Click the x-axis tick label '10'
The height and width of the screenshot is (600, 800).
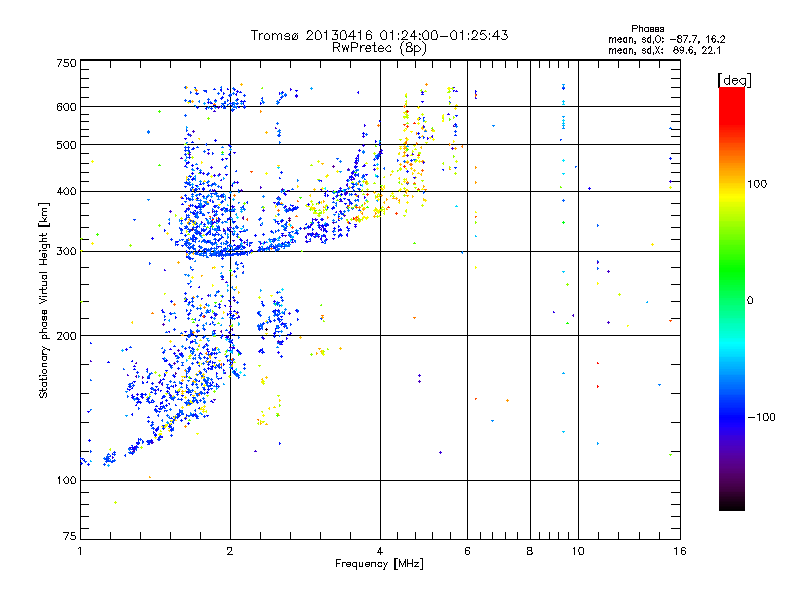point(578,551)
